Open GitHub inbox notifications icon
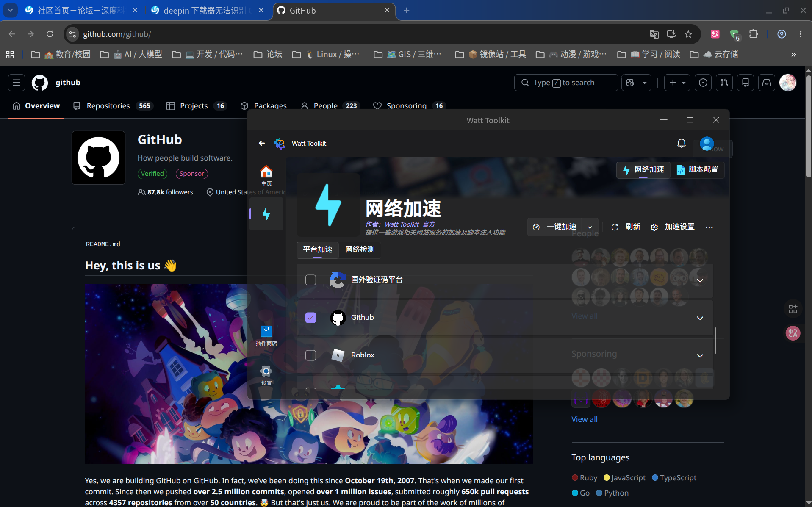Screen dimensions: 812x507 coord(767,83)
